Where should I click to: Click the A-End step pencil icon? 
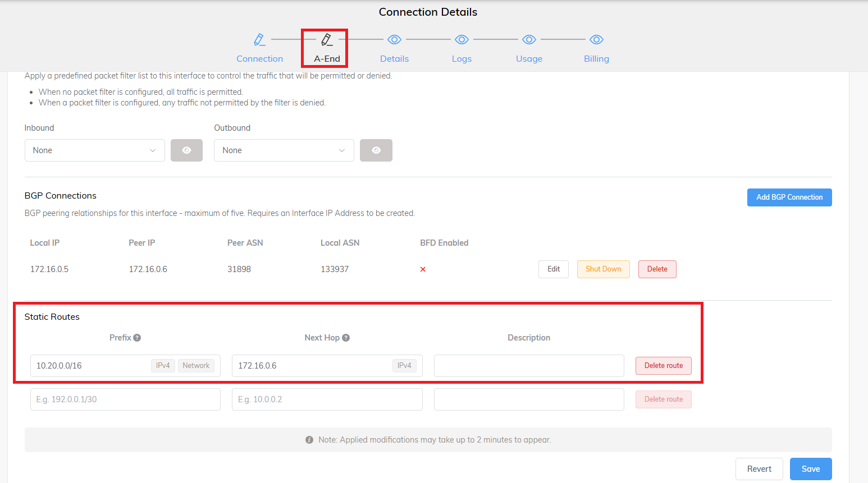[x=327, y=40]
